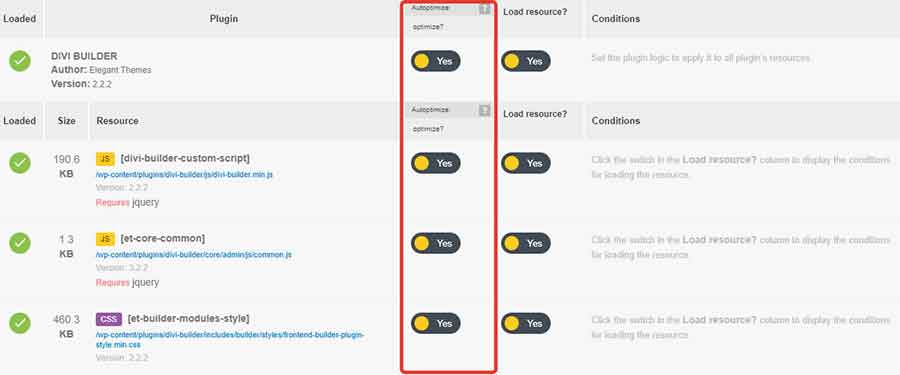Screen dimensions: 900x375
Task: Click help icon in resource Autoptimize header
Action: tap(484, 110)
